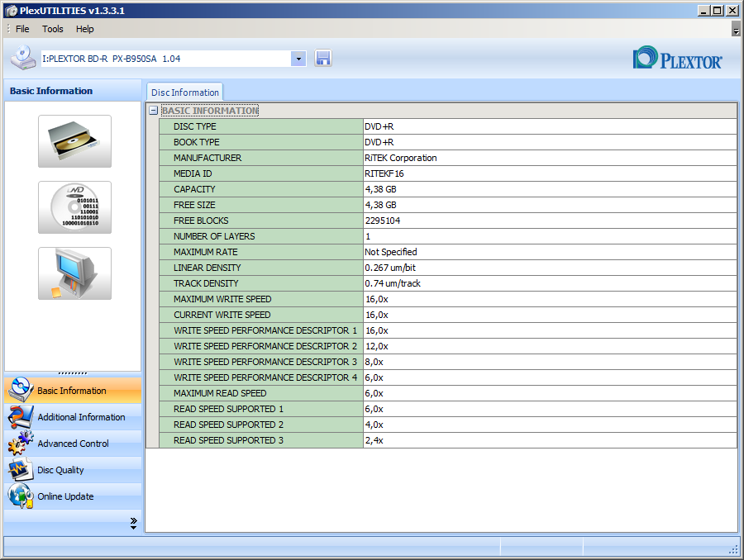This screenshot has width=744, height=560.
Task: Click the Advanced Control gears icon
Action: pyautogui.click(x=21, y=443)
